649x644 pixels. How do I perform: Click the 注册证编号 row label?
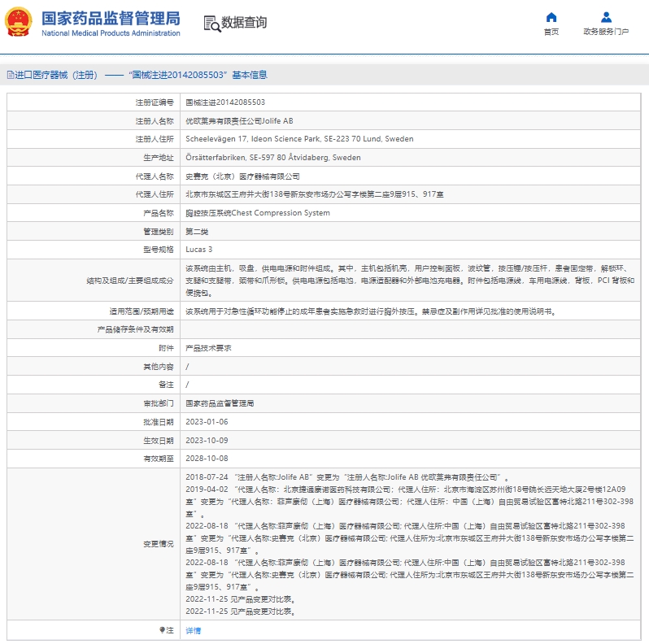pyautogui.click(x=155, y=102)
